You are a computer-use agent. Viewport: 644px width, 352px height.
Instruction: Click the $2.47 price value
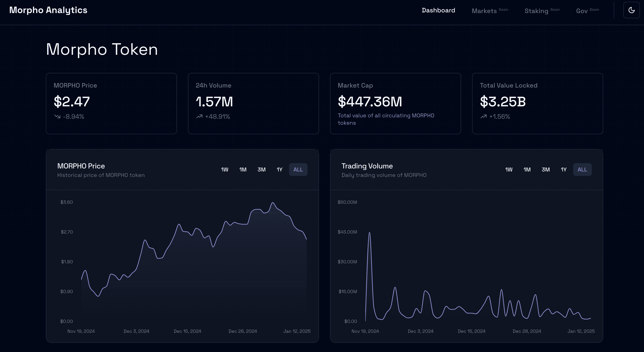coord(72,102)
